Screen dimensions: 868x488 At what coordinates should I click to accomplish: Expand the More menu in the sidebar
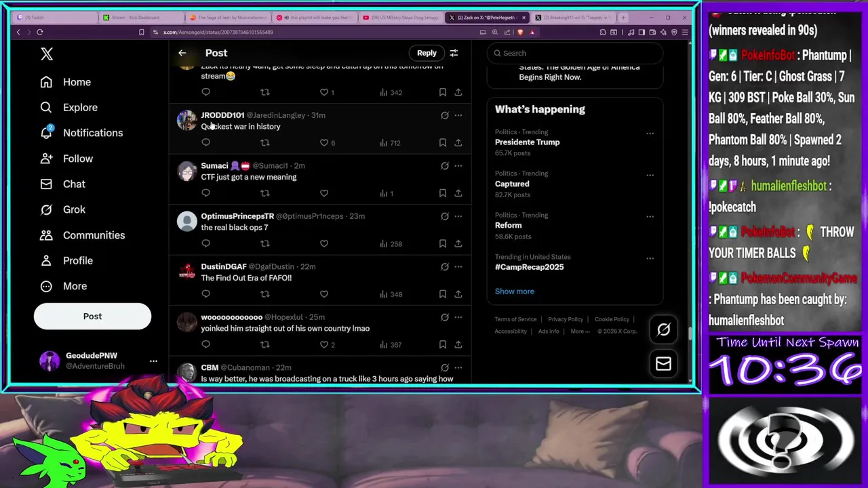pos(64,286)
